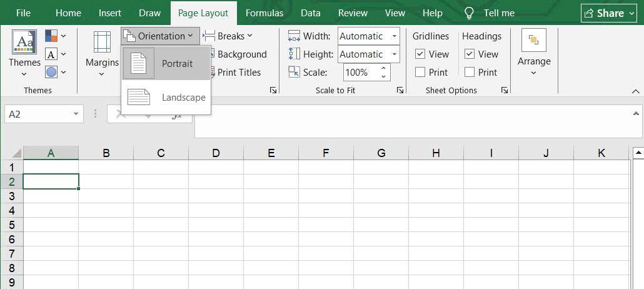Uncheck Gridlines View checkbox

coord(420,54)
